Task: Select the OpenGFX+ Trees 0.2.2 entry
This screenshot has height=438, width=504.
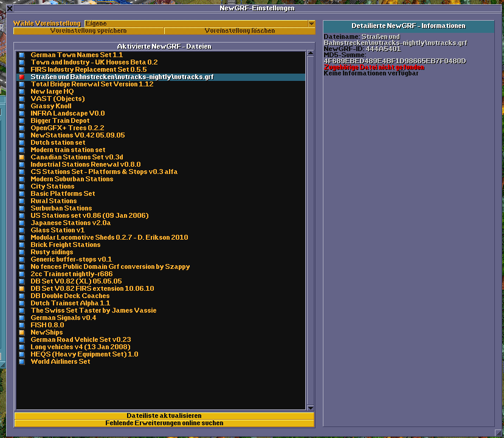Action: click(67, 128)
